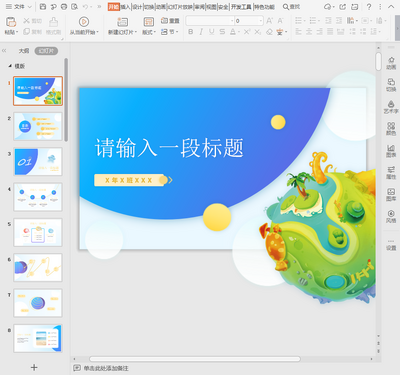Click the Format Painter brush icon
The image size is (400, 375).
pyautogui.click(x=53, y=22)
